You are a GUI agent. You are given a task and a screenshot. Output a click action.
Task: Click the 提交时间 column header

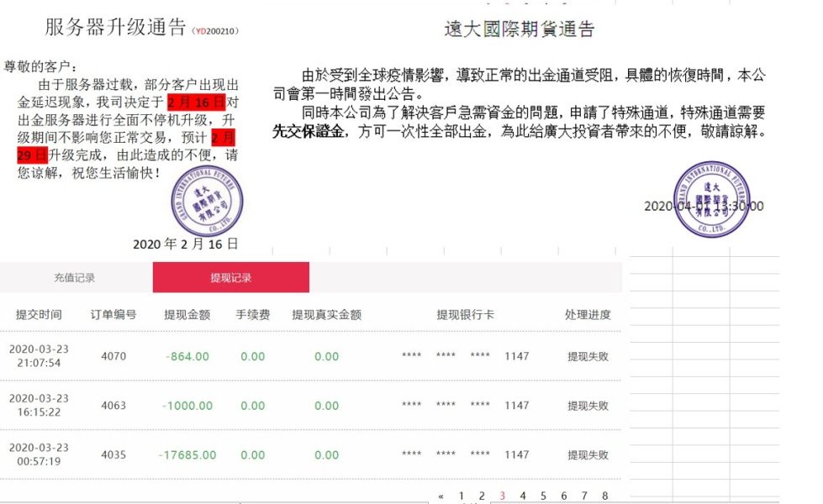(39, 315)
